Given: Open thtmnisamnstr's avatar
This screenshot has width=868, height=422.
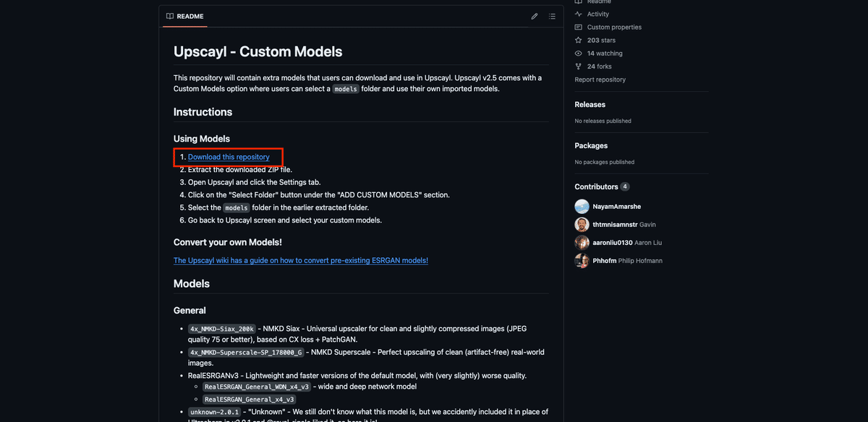Looking at the screenshot, I should [582, 225].
